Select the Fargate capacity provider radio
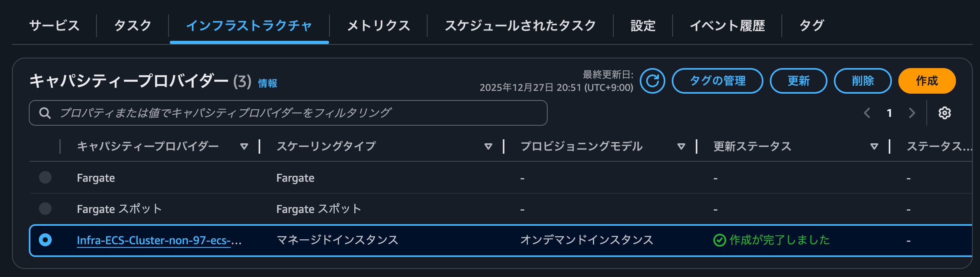Viewport: 980px width, 277px height. tap(45, 177)
